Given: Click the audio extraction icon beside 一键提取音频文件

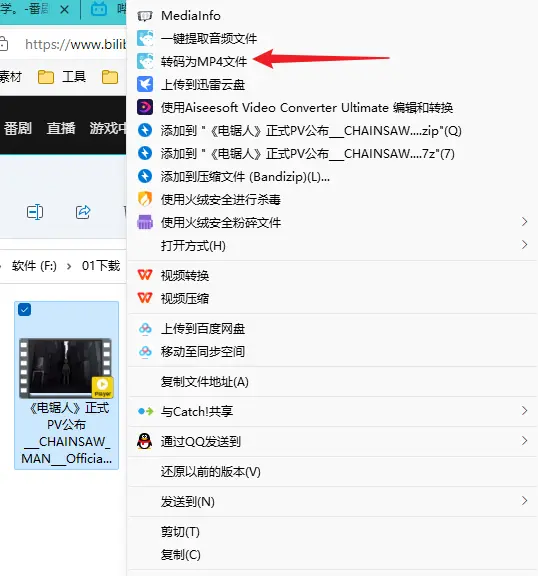Looking at the screenshot, I should coord(145,38).
